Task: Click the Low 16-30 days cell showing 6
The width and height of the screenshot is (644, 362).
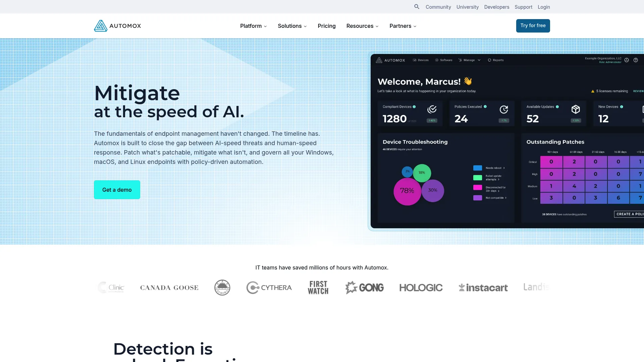Action: [x=618, y=198]
